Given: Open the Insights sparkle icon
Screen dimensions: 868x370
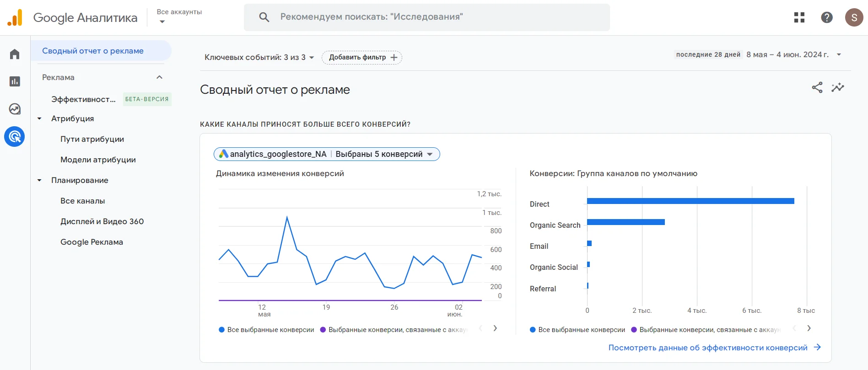Looking at the screenshot, I should point(838,87).
